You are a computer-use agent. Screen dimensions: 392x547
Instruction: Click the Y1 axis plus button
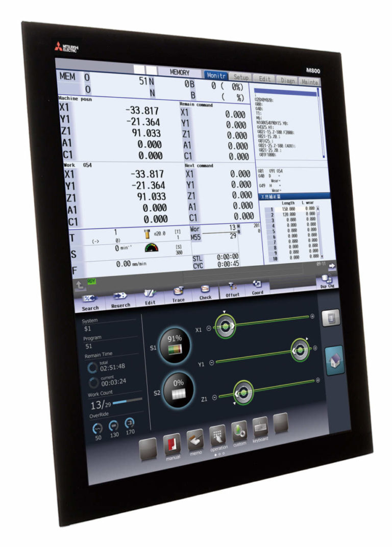click(315, 348)
